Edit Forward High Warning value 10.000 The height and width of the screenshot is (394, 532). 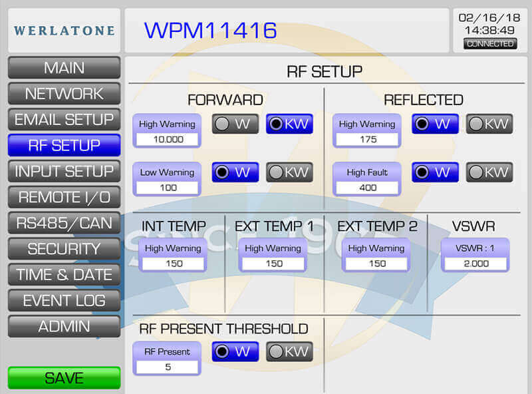[x=168, y=139]
